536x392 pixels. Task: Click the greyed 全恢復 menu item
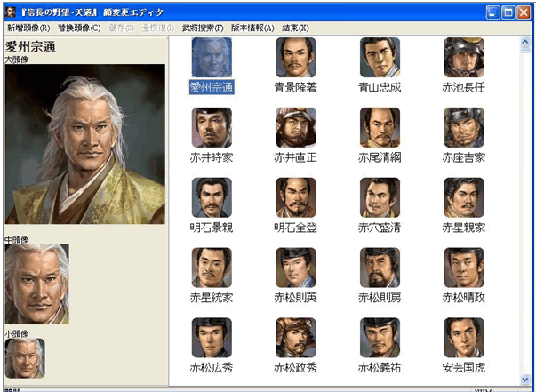158,28
